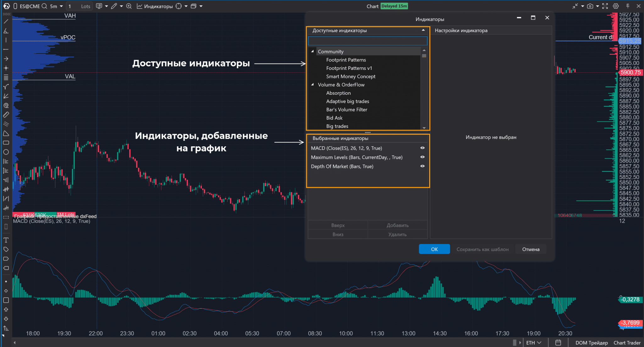Click the Отмена button

(x=530, y=249)
